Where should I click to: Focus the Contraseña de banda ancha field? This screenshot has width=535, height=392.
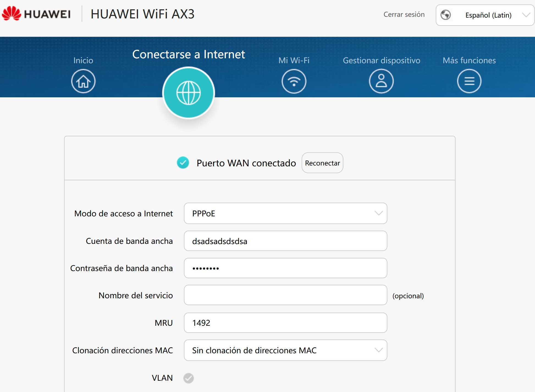[285, 268]
